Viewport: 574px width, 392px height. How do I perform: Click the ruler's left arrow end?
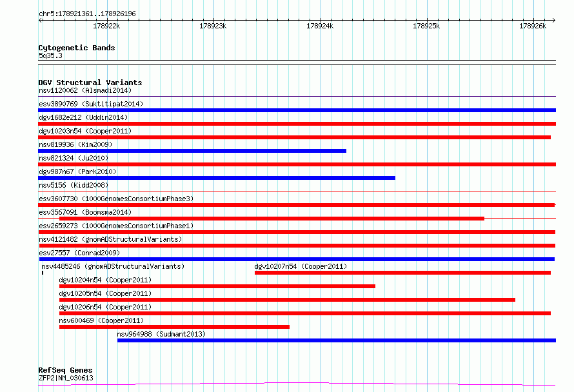[41, 20]
